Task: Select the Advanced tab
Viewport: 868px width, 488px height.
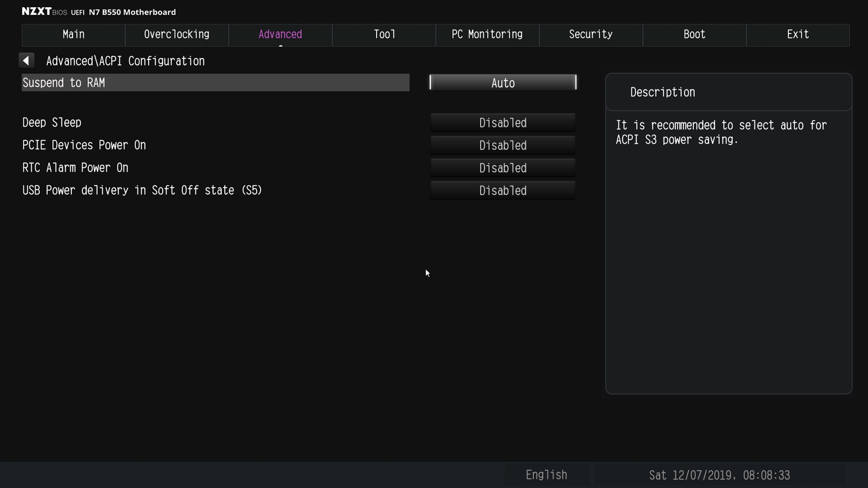Action: point(281,35)
